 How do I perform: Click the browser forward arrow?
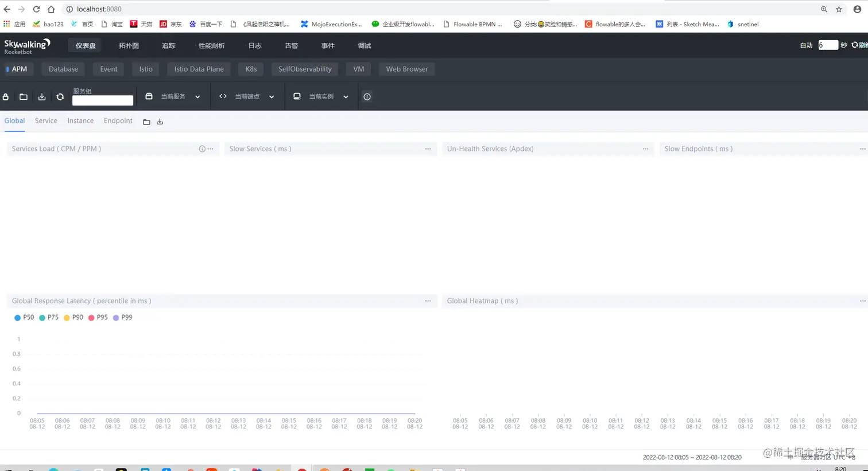click(21, 9)
